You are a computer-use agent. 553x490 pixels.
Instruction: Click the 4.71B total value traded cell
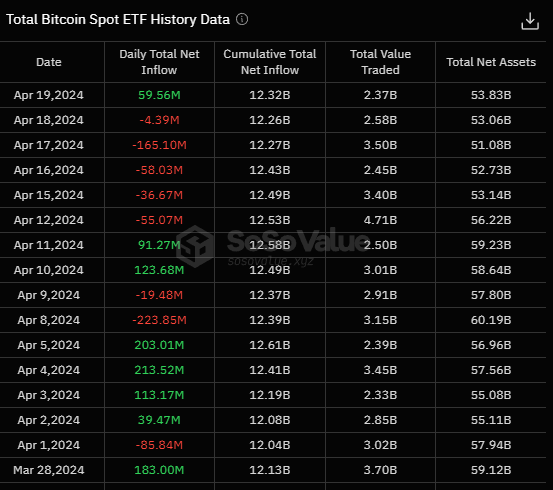click(x=380, y=220)
